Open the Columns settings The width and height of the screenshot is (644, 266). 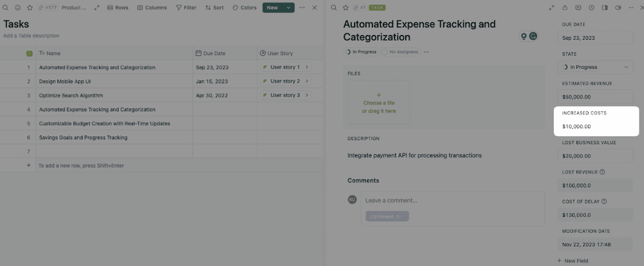152,8
